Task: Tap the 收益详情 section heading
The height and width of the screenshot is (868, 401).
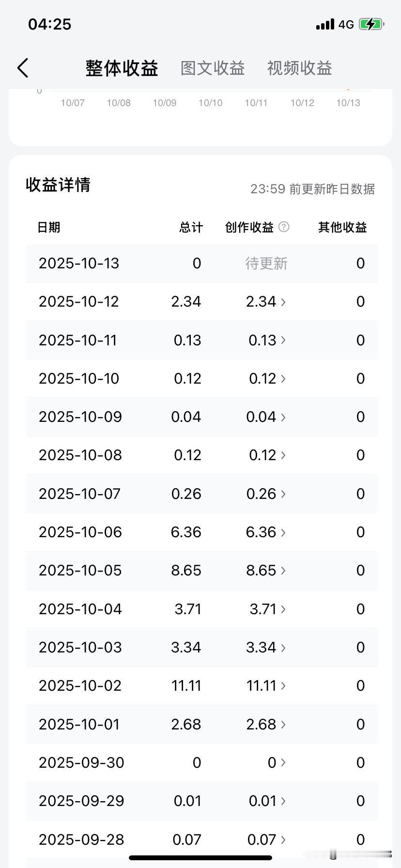Action: coord(58,185)
